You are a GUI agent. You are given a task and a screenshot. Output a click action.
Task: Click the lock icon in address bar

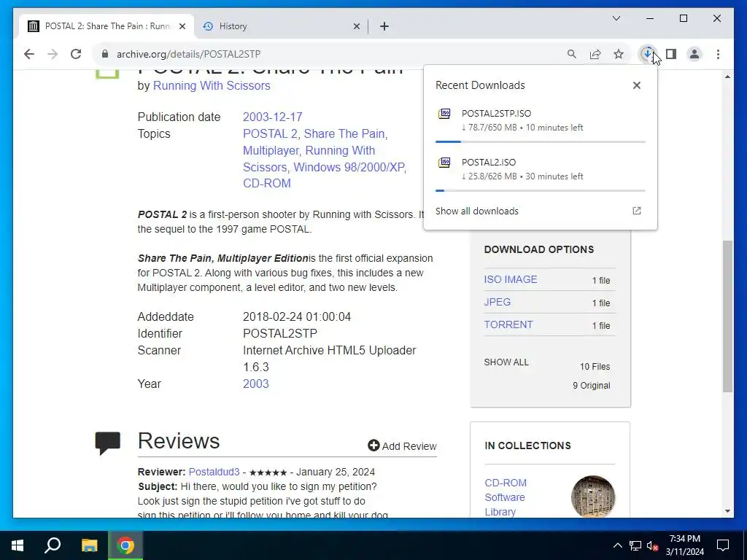point(105,54)
